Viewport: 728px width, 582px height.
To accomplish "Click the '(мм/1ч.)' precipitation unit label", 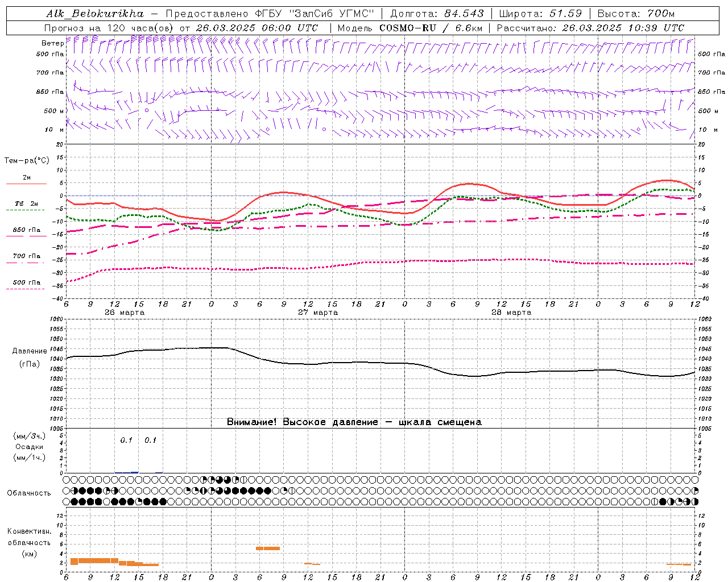I will 30,458.
